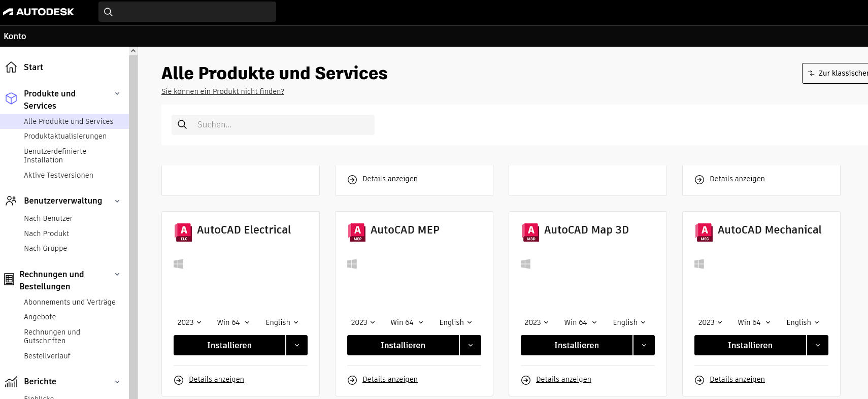Image resolution: width=868 pixels, height=399 pixels.
Task: Open Benutzerdefinierte Installation page
Action: pyautogui.click(x=55, y=155)
